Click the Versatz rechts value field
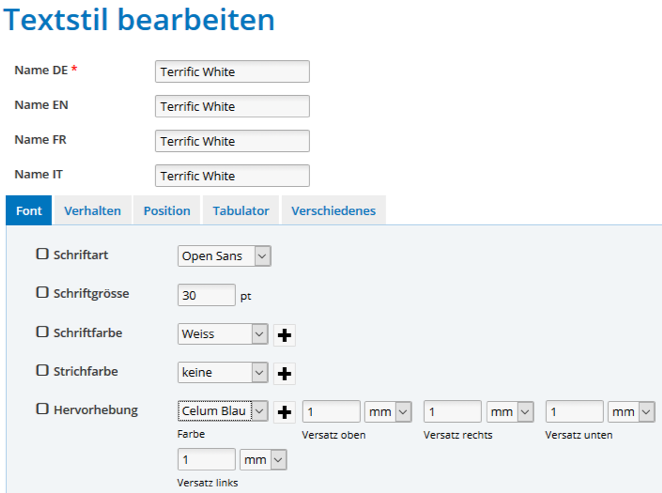 point(453,412)
